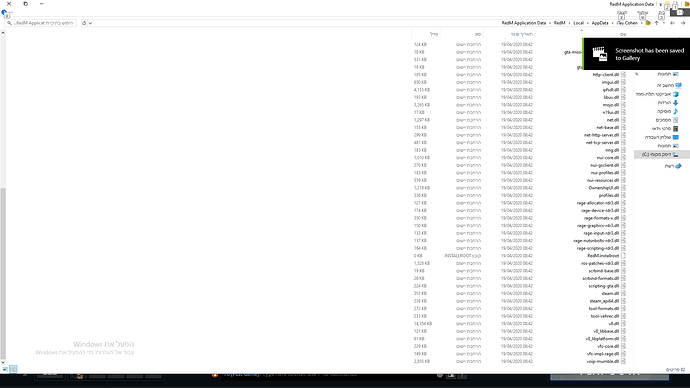Select file named mojo.dll
The height and width of the screenshot is (388, 690).
[x=611, y=105]
